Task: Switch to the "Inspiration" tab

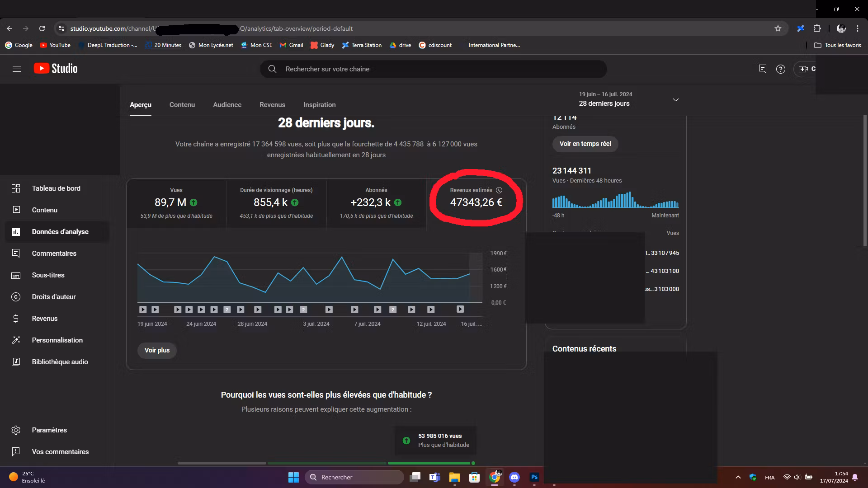Action: [320, 105]
